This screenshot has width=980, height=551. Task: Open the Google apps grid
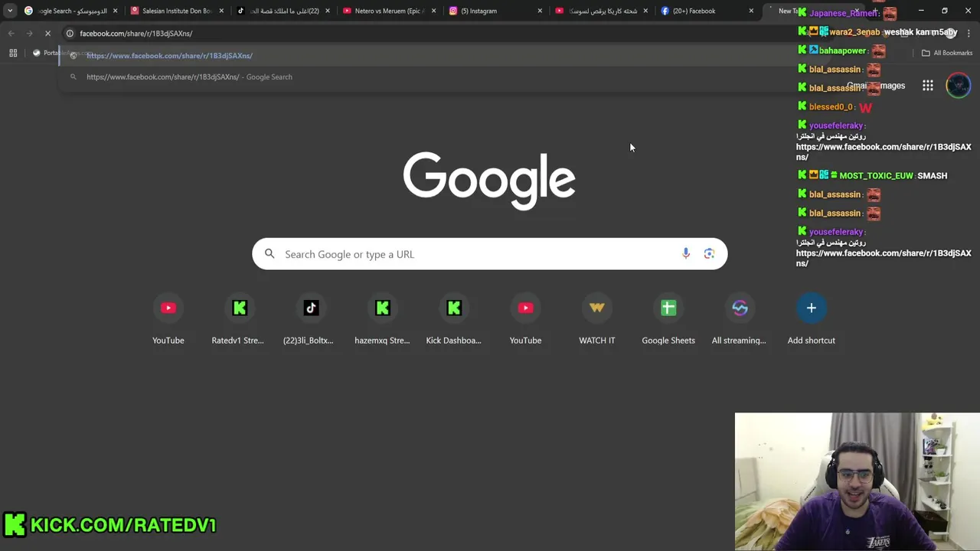coord(928,86)
